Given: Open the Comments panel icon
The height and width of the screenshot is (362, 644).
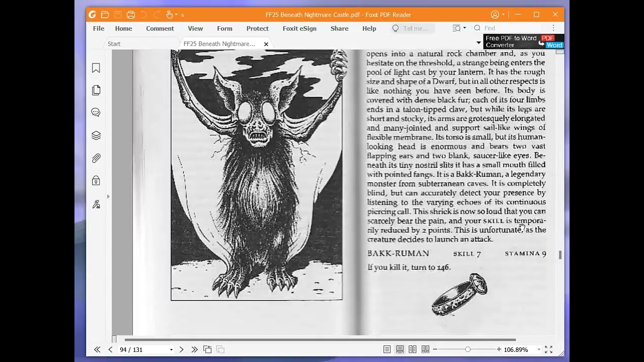Looking at the screenshot, I should [96, 113].
